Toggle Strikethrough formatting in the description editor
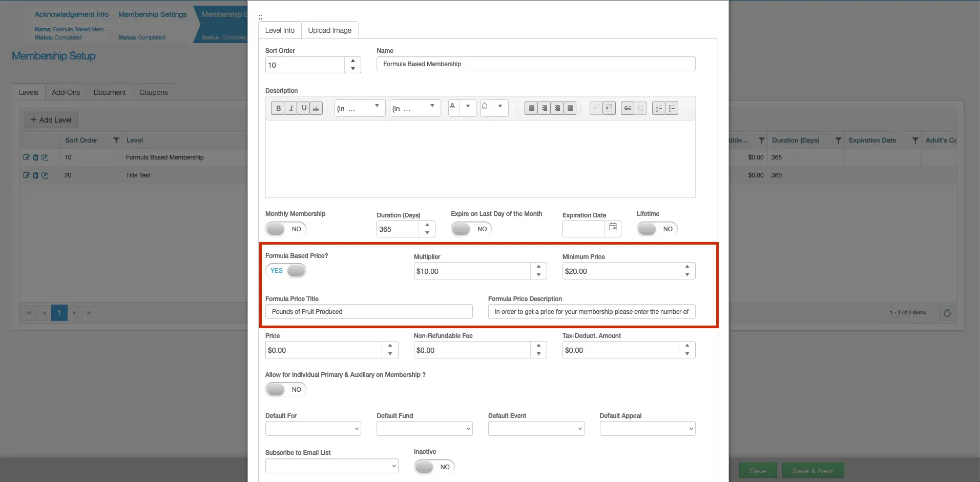This screenshot has width=980, height=482. (x=316, y=108)
